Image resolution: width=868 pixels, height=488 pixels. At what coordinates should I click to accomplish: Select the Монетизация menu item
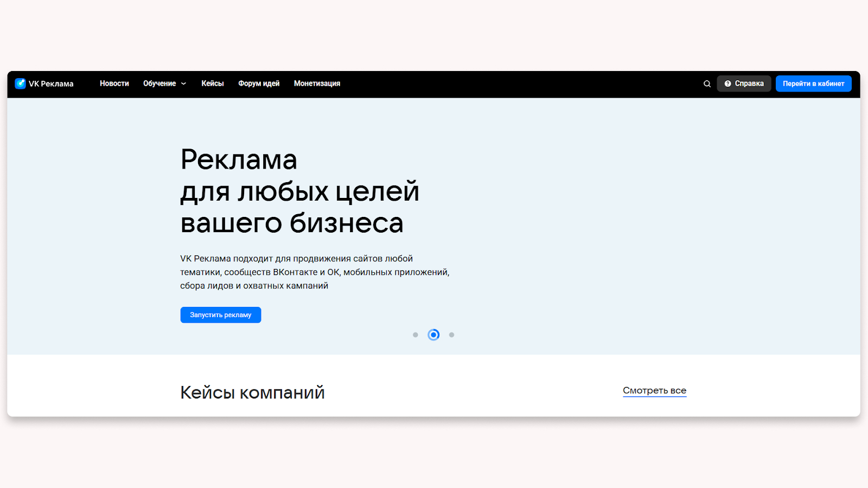point(317,84)
